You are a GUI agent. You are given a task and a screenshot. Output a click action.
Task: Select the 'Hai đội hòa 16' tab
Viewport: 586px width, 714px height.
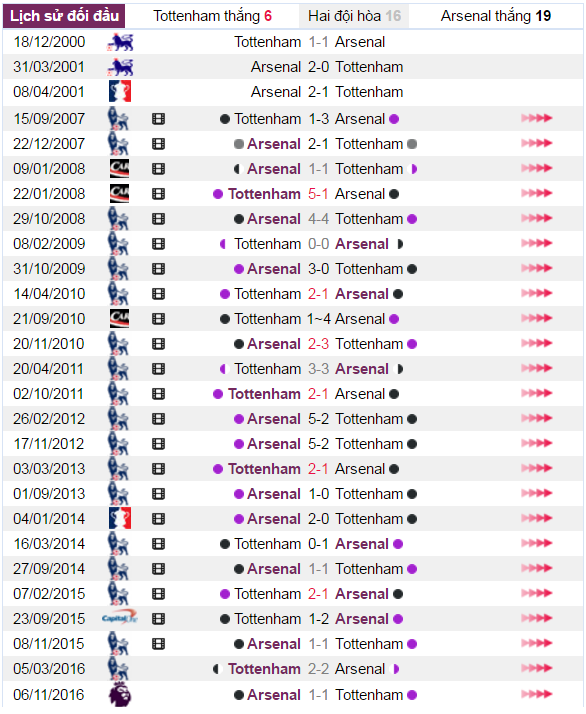coord(354,16)
